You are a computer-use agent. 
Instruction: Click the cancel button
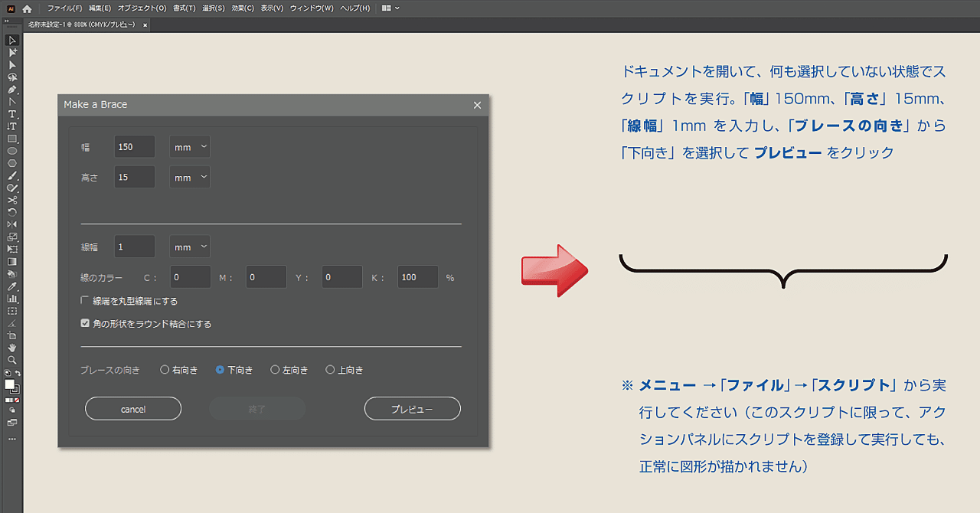tap(132, 408)
